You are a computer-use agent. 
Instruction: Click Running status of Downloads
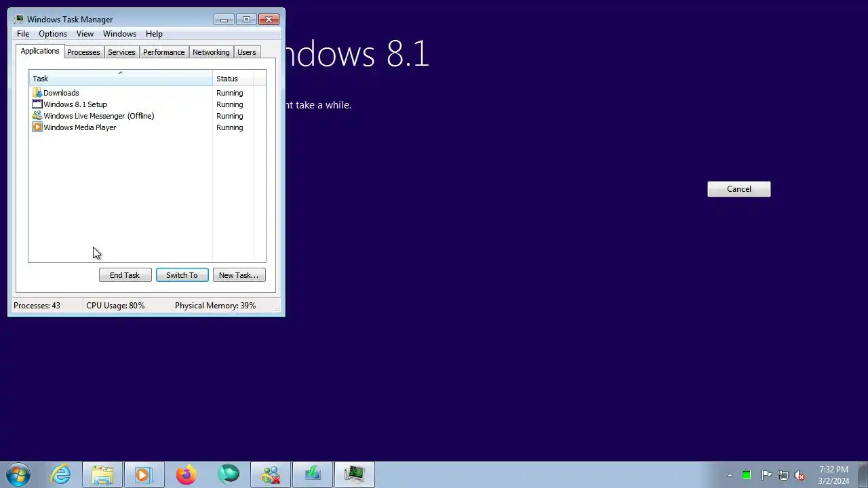tap(229, 93)
